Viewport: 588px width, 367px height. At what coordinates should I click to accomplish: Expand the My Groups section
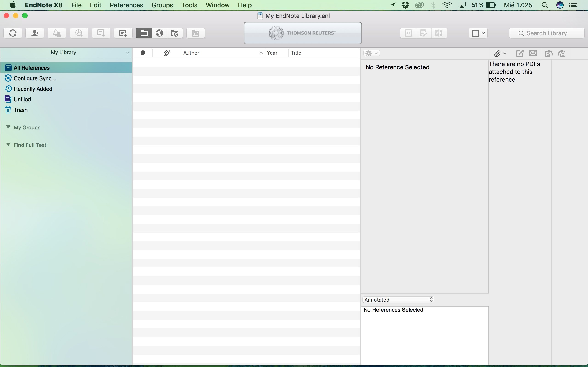8,127
